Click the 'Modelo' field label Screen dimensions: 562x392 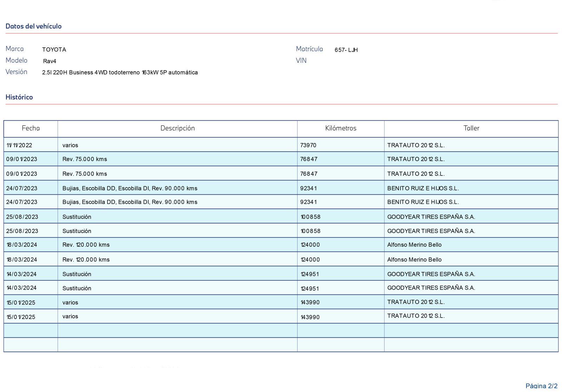click(17, 60)
